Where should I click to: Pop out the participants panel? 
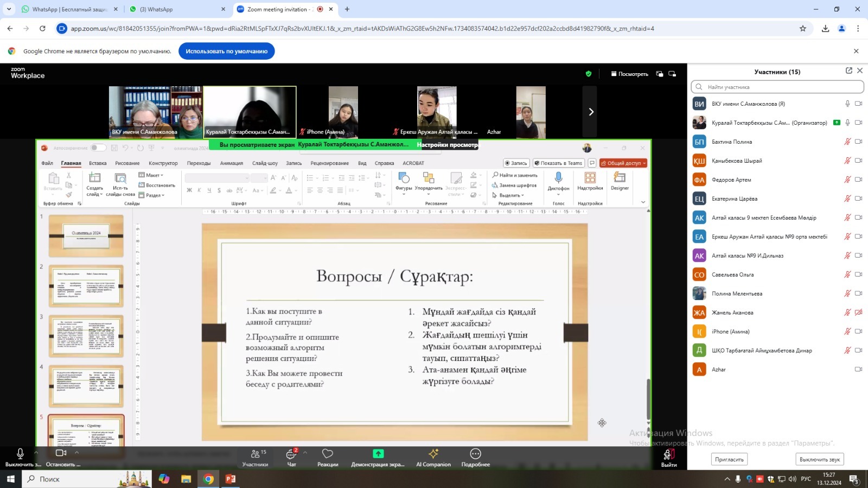pyautogui.click(x=848, y=70)
